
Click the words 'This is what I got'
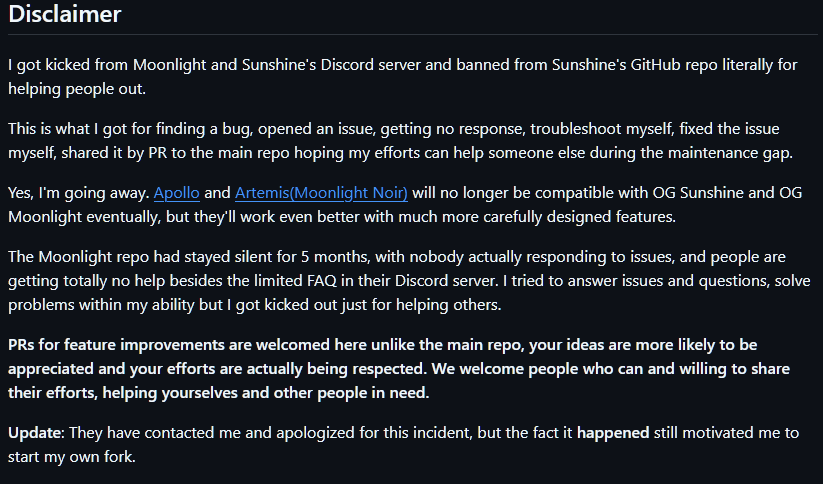click(x=80, y=129)
